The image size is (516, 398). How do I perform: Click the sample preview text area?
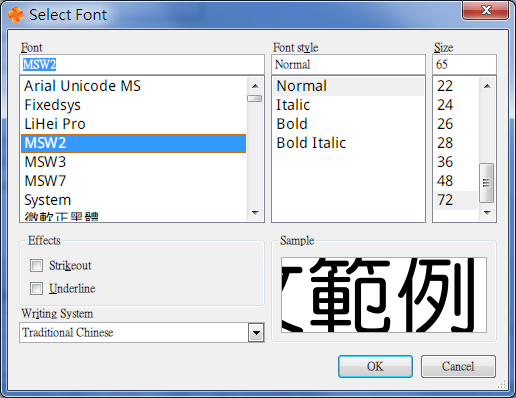click(x=384, y=295)
